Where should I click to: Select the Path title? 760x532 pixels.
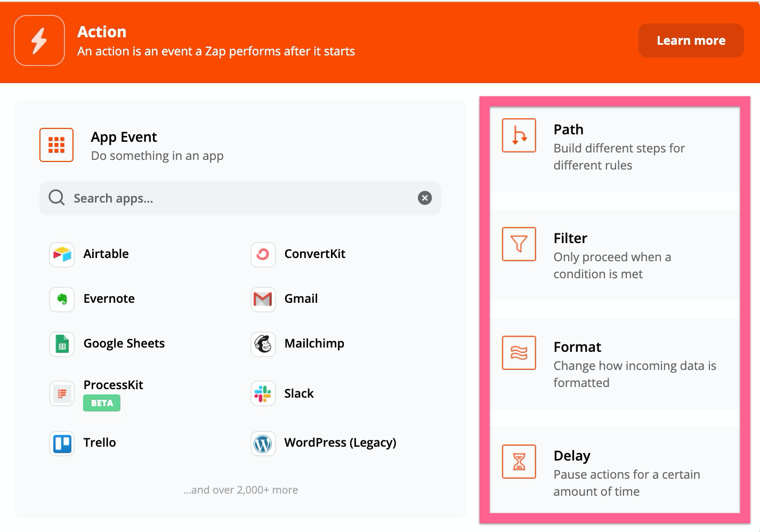[x=569, y=130]
